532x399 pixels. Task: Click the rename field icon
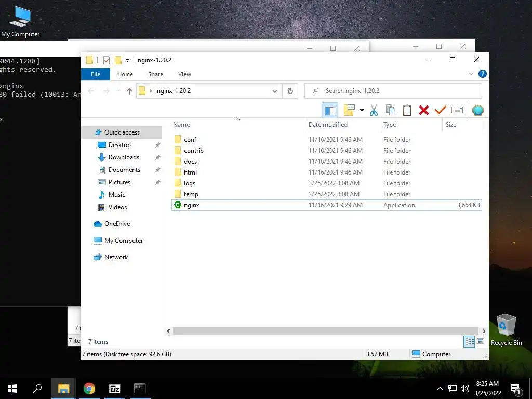click(x=457, y=110)
